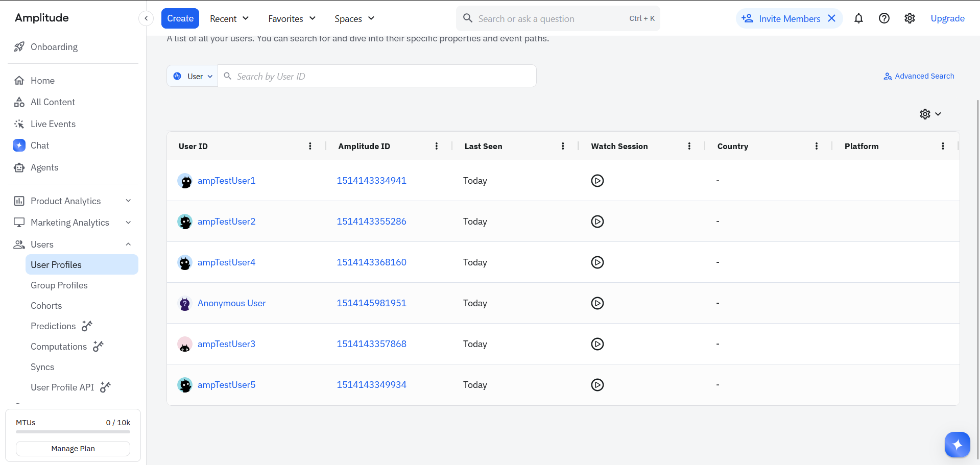Image resolution: width=980 pixels, height=465 pixels.
Task: Click the ampTestUser3 avatar icon
Action: [185, 344]
